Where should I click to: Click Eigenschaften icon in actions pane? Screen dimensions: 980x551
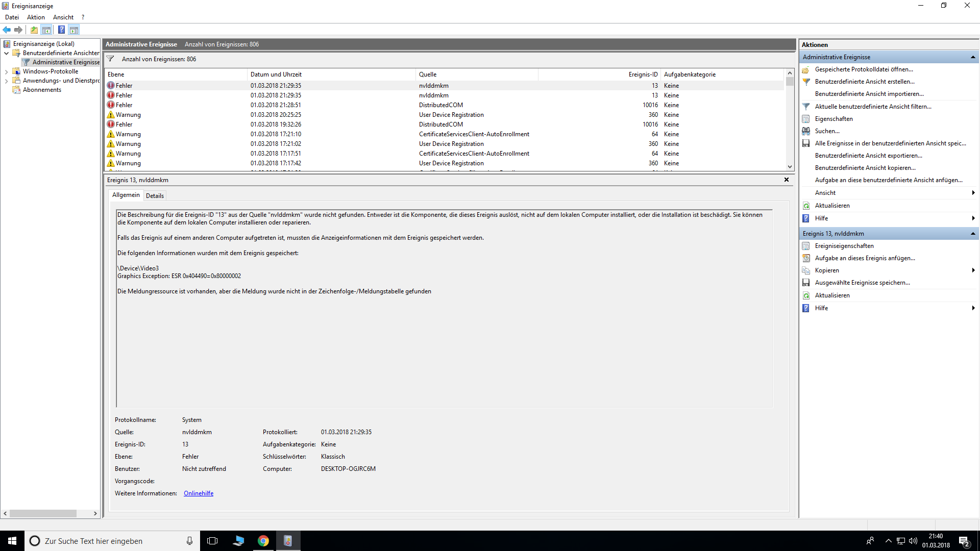[806, 119]
